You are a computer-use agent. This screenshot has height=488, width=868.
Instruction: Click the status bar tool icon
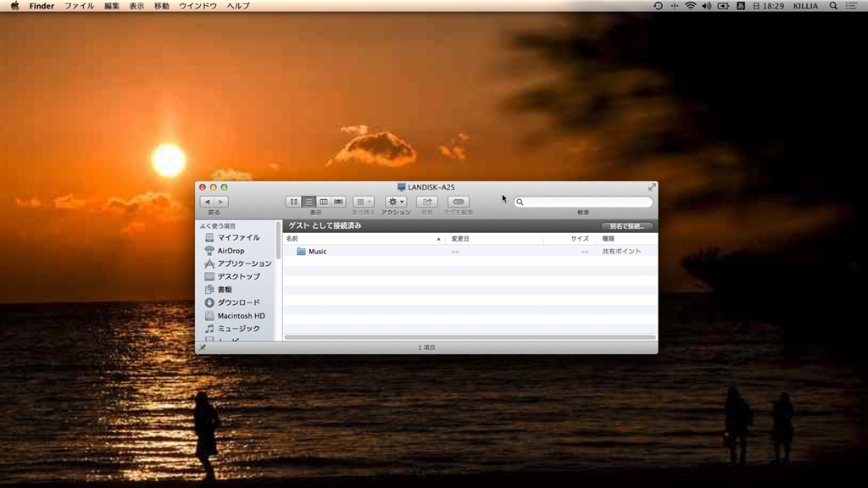coord(203,347)
